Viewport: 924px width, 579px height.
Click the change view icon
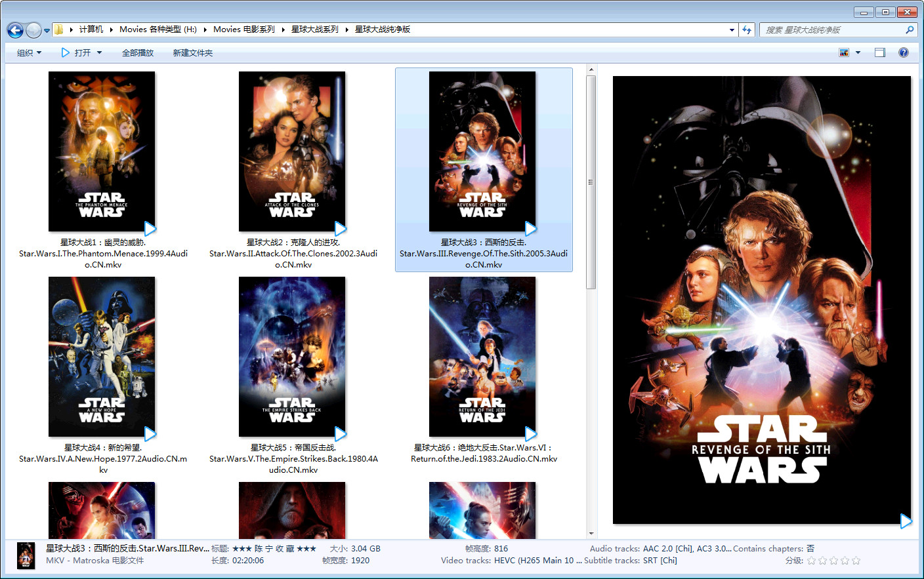[844, 52]
